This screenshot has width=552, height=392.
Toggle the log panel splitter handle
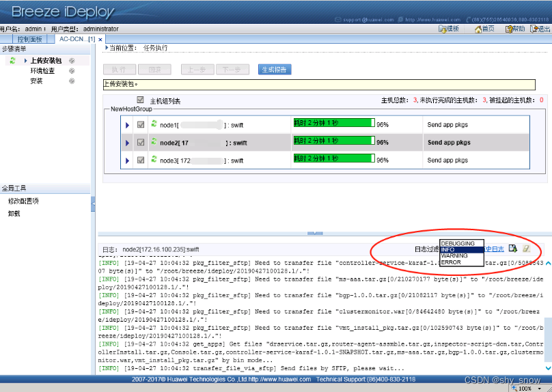click(315, 233)
